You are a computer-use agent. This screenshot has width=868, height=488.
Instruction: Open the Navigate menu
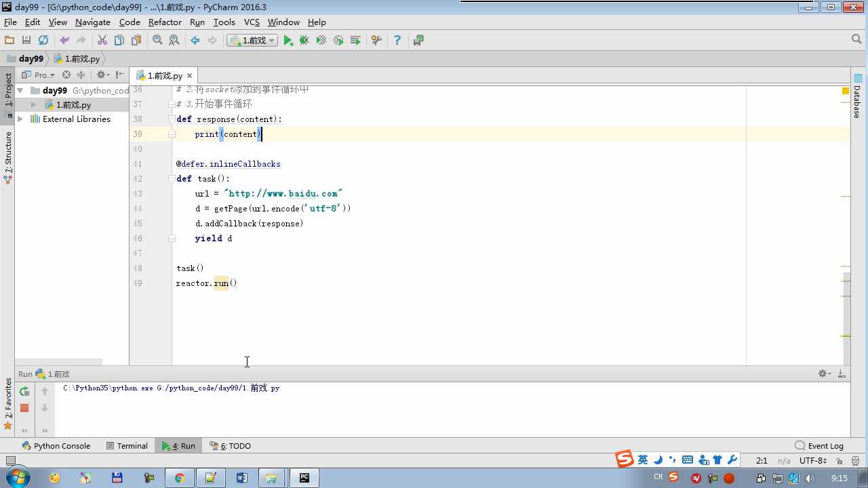click(93, 22)
